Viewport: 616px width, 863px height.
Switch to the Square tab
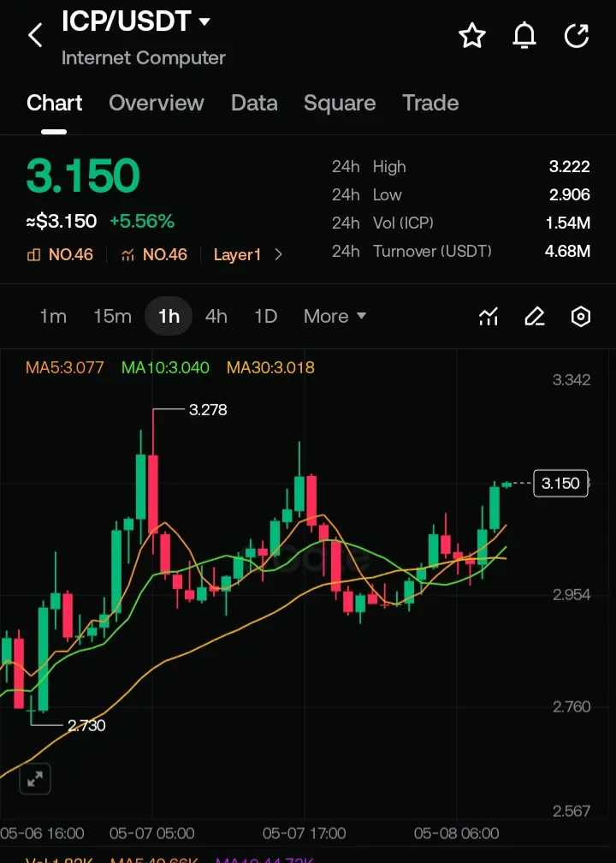[340, 103]
